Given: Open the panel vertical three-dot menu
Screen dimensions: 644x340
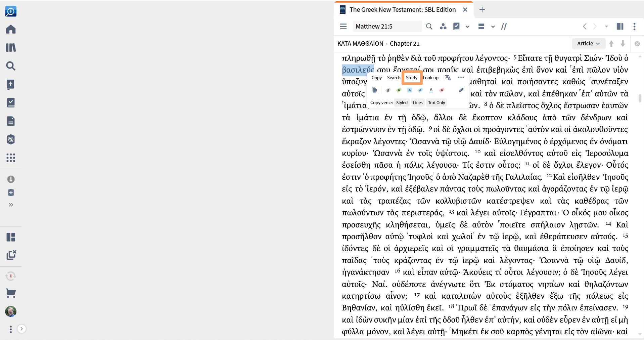Looking at the screenshot, I should [x=634, y=26].
